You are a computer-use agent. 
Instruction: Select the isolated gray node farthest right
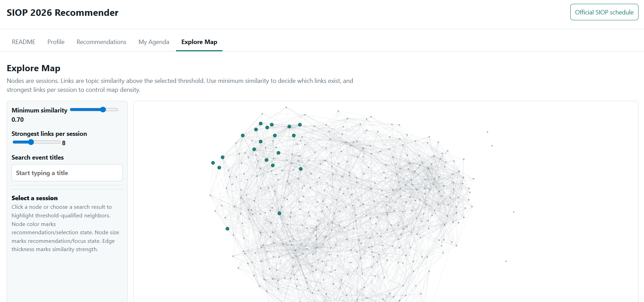click(513, 212)
